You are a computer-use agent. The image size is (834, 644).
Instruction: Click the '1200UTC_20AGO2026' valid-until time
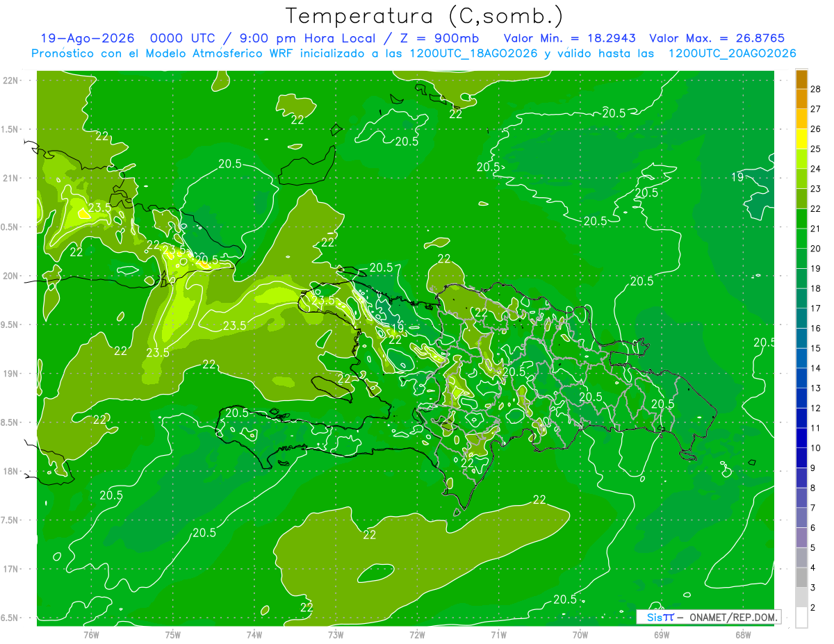732,53
